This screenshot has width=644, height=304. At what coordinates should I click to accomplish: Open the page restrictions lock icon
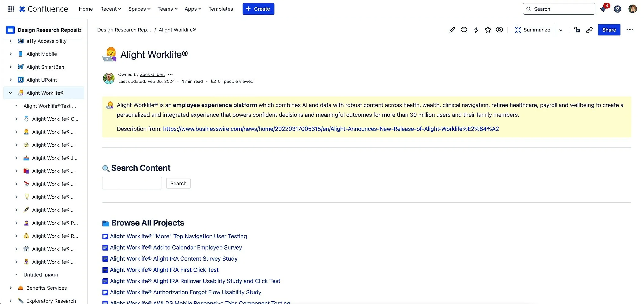577,30
